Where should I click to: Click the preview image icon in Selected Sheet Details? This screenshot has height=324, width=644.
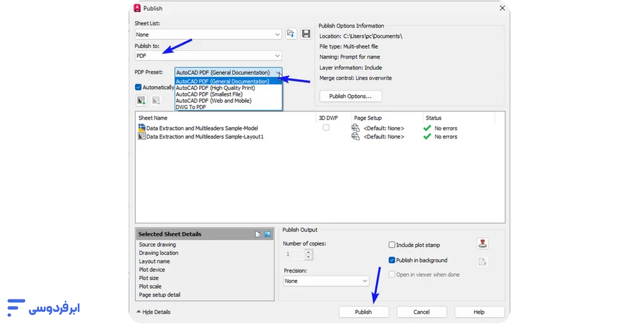coord(267,234)
